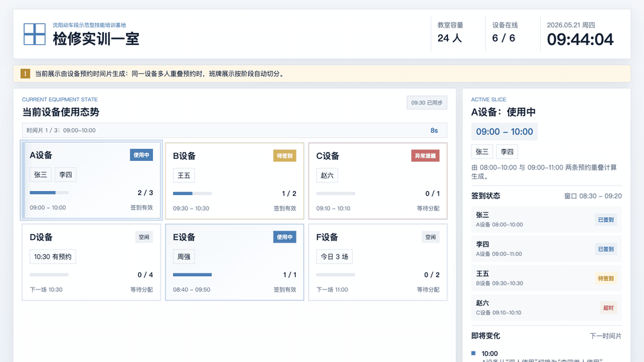Select 张三 chip in active slice panel
The image size is (644, 362).
pyautogui.click(x=482, y=152)
